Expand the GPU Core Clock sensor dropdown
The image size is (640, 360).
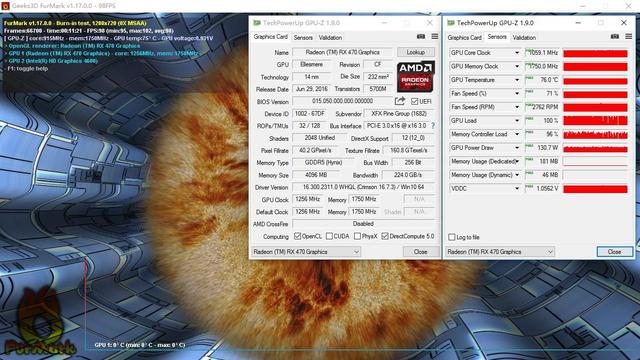[x=517, y=53]
